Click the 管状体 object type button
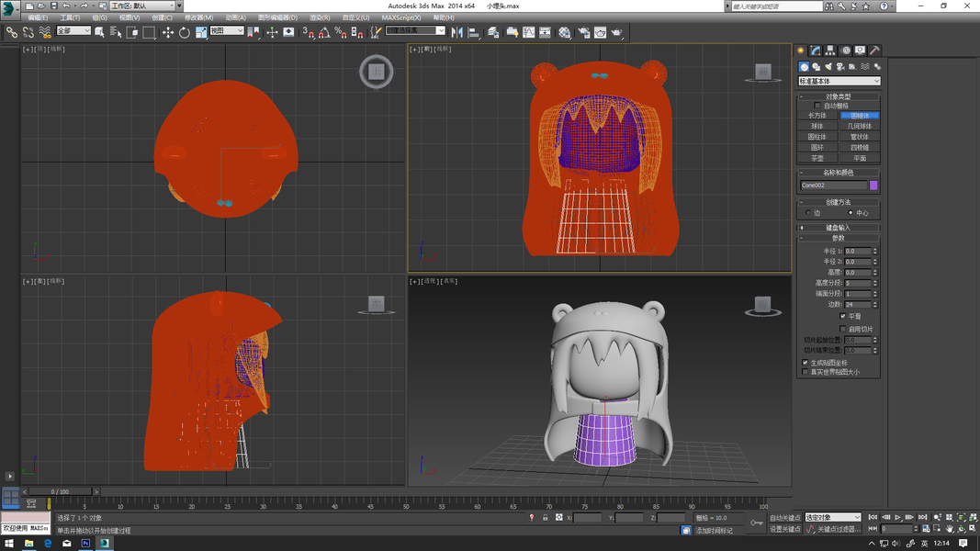The image size is (980, 551). click(x=860, y=137)
